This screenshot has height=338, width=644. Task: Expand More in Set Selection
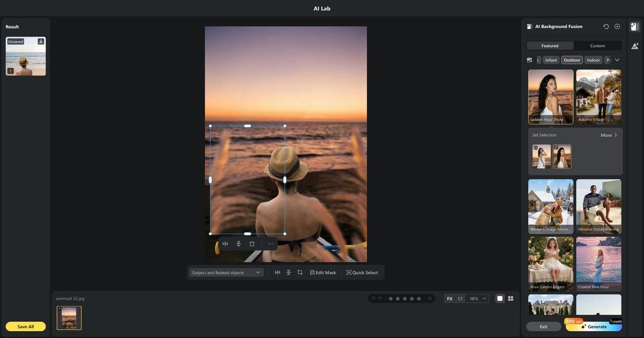tap(609, 135)
